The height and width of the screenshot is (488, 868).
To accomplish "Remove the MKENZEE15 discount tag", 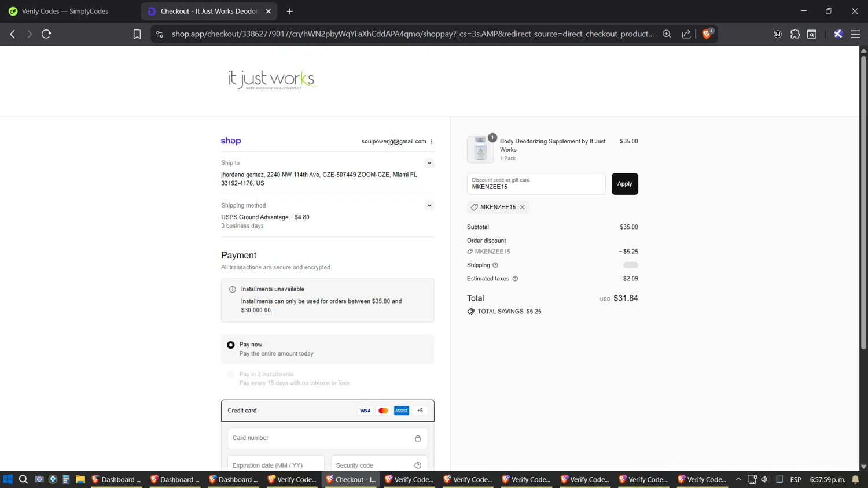I will [x=523, y=207].
